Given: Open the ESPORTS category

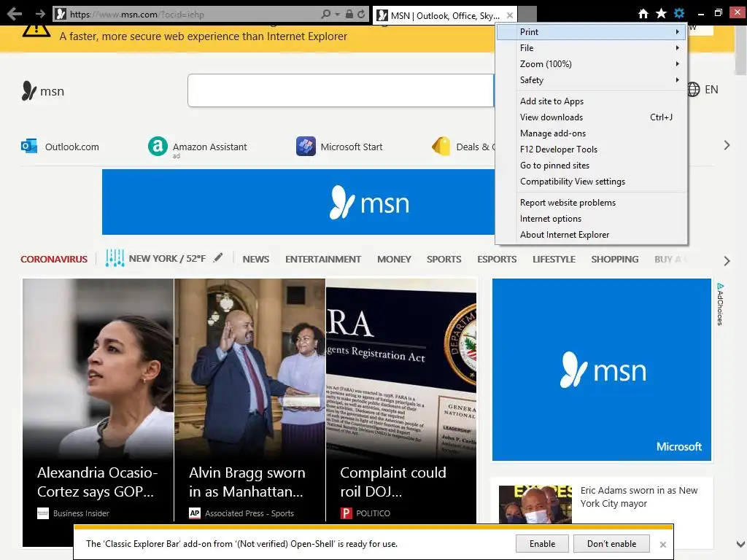Looking at the screenshot, I should (497, 259).
